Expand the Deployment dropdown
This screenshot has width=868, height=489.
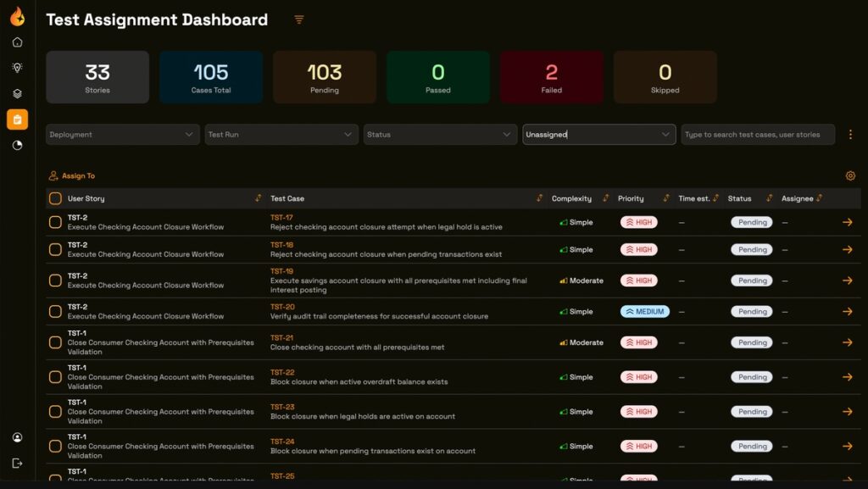coord(123,135)
